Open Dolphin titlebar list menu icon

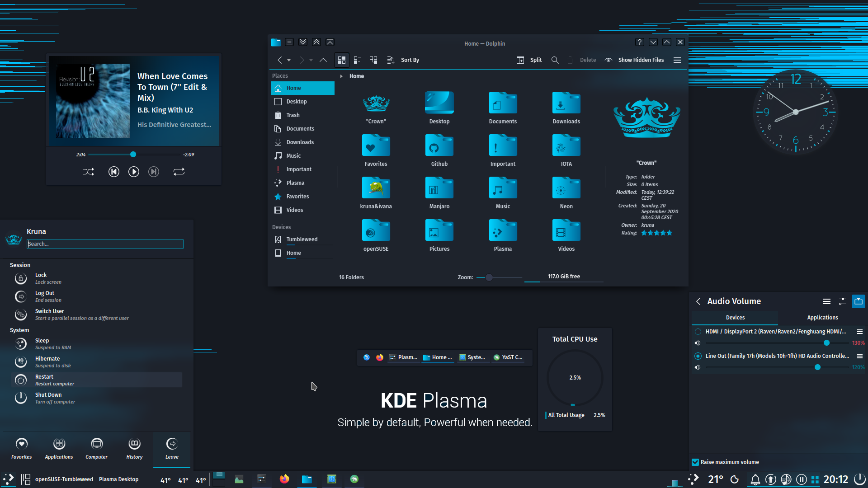coord(289,42)
